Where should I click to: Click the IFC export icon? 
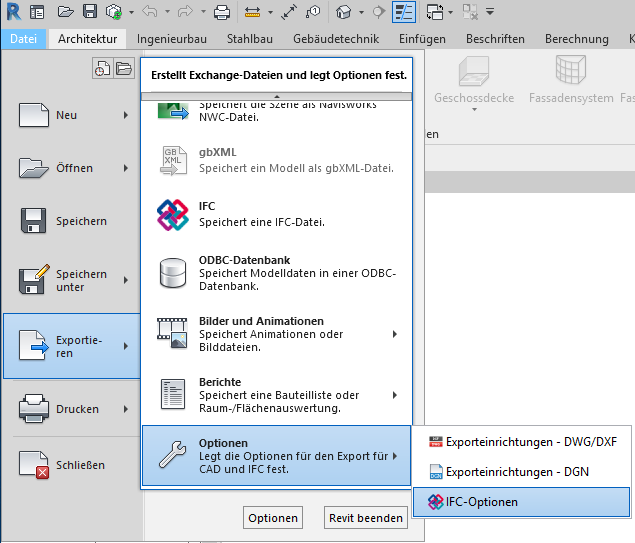pyautogui.click(x=172, y=214)
